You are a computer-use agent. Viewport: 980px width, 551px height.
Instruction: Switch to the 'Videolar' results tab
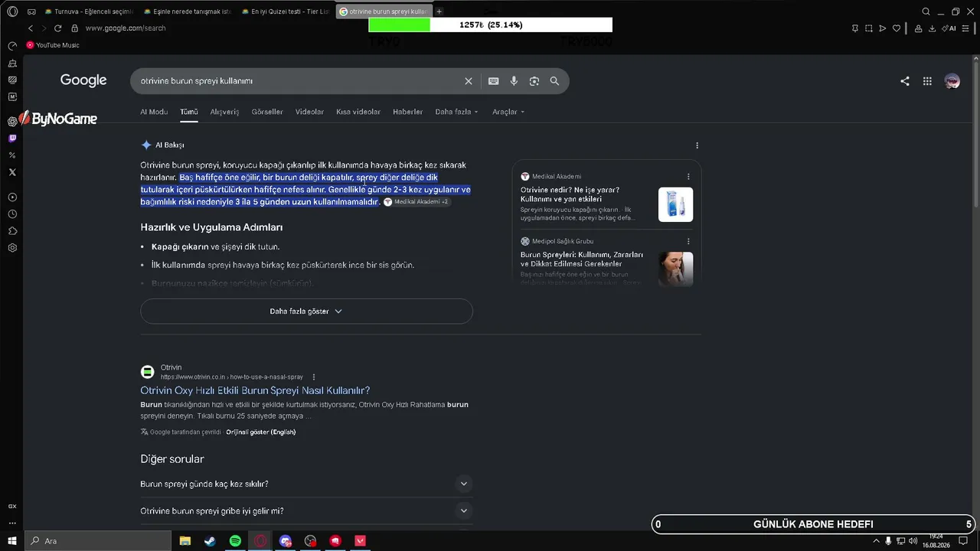[309, 112]
